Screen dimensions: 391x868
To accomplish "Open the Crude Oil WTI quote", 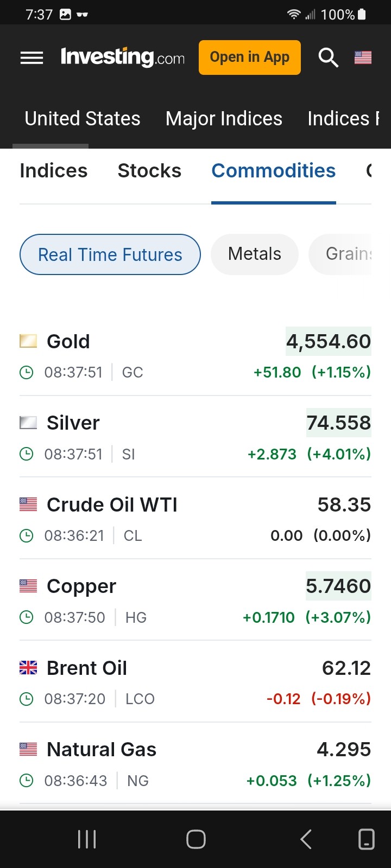I will (112, 505).
